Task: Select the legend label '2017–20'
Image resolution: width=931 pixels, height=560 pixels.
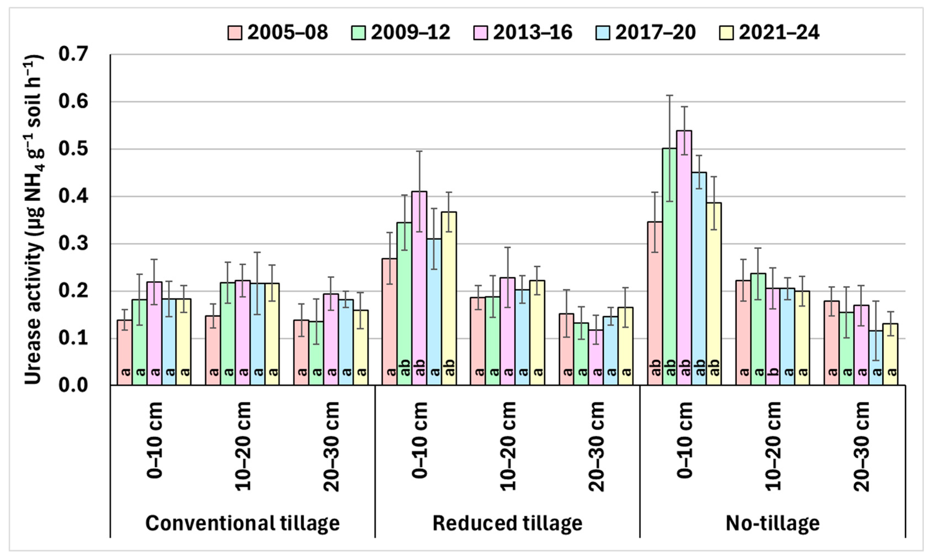Action: (656, 32)
